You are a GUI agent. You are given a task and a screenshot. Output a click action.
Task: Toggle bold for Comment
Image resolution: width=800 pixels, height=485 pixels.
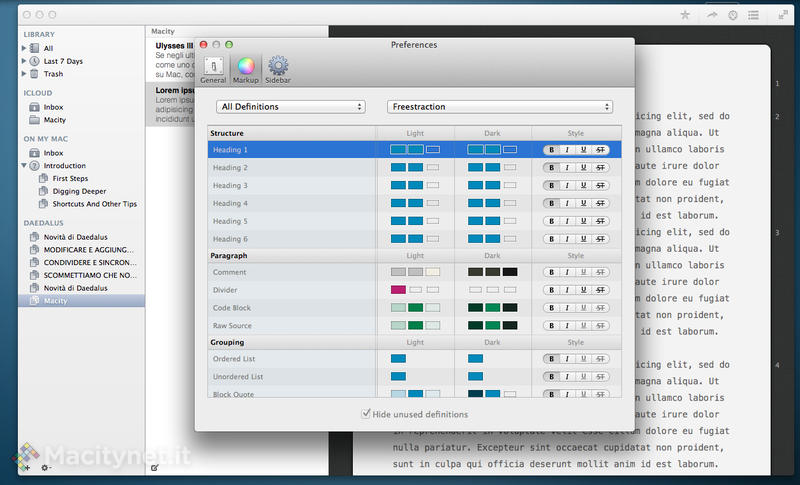[x=551, y=272]
